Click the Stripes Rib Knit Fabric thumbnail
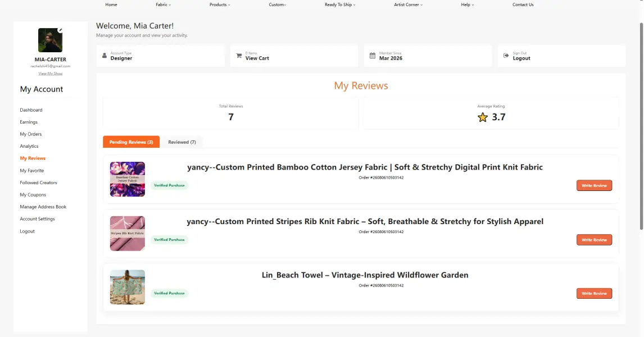Screen dimensions: 644x337 (x=128, y=234)
